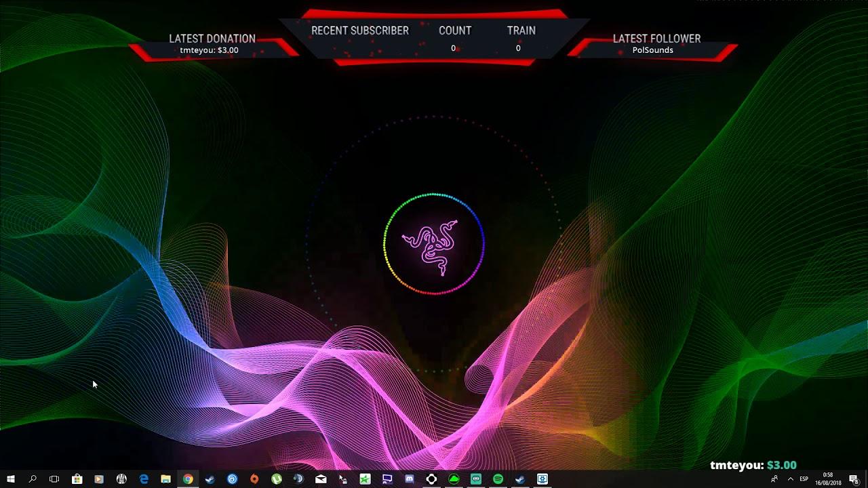Viewport: 868px width, 488px height.
Task: Open the blue gear window taskbar icon
Action: (542, 479)
